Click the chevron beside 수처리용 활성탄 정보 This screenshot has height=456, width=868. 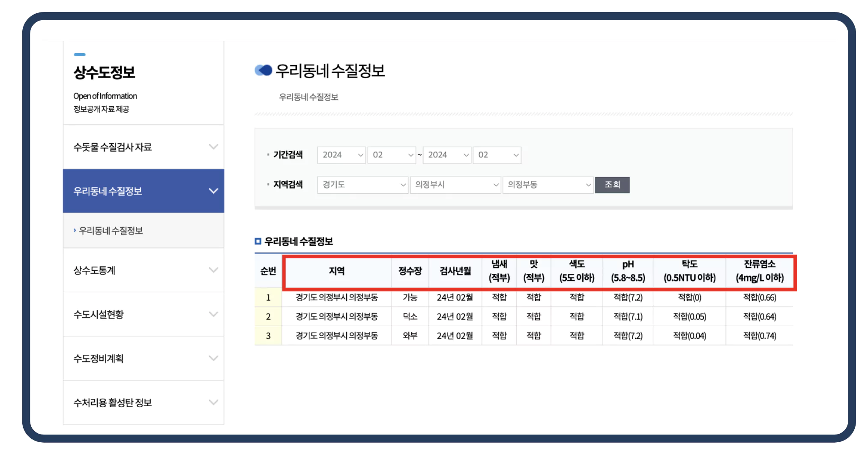pos(213,402)
